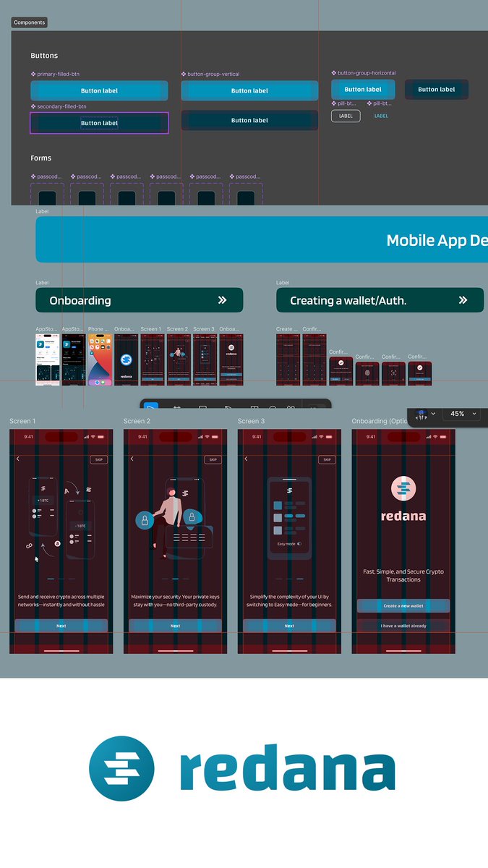Click the double chevron on Creating a wallet/Auth. banner

coord(463,300)
